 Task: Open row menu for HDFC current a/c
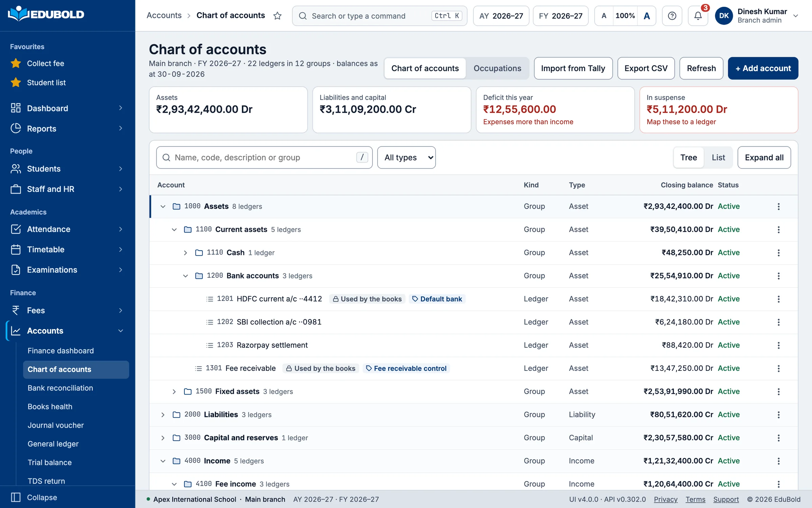(x=779, y=299)
